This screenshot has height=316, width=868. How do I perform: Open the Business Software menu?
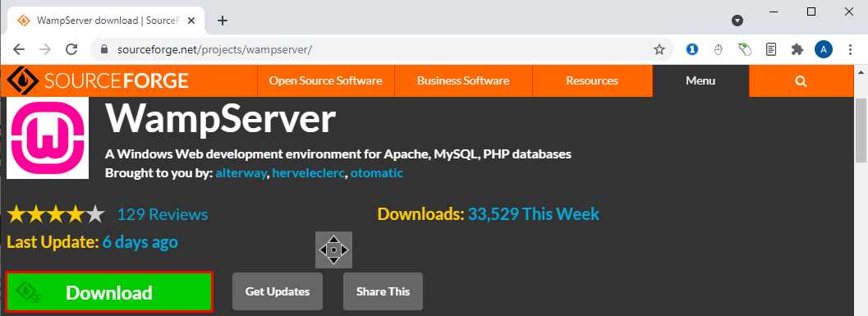(463, 80)
